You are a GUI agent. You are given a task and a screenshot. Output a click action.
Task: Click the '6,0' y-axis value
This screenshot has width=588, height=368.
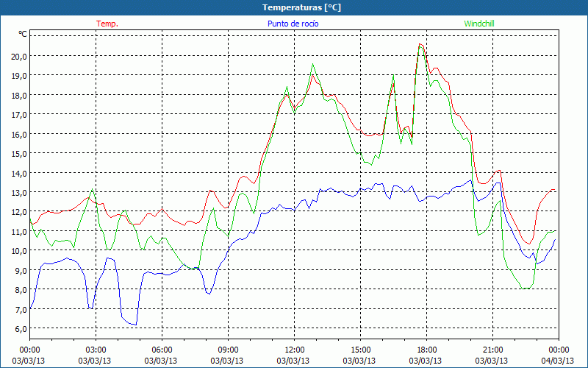click(x=21, y=329)
